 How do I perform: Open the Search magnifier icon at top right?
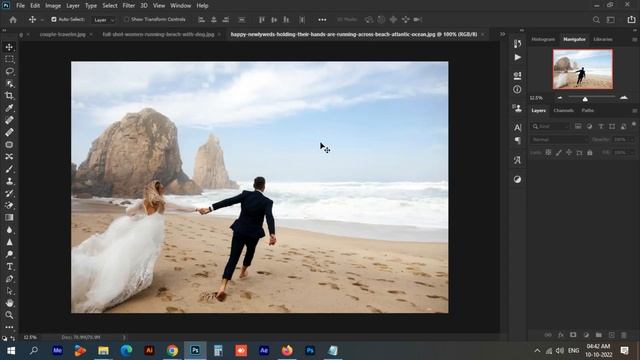click(596, 20)
